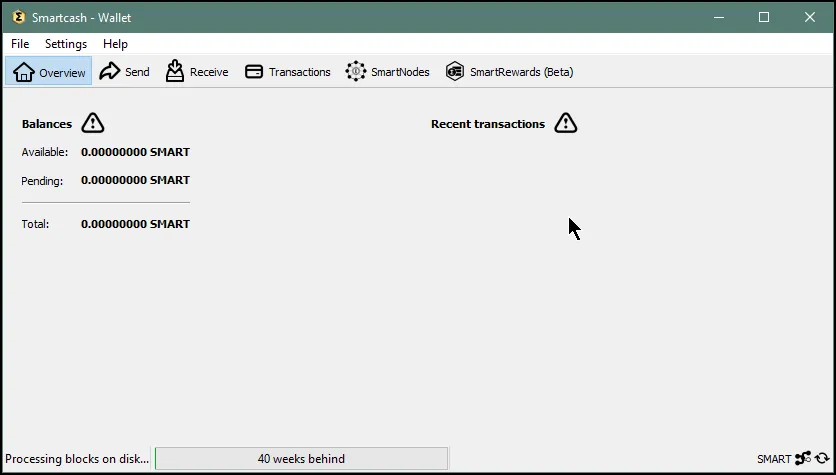The image size is (836, 475).
Task: Click the Recent transactions warning icon
Action: 566,123
